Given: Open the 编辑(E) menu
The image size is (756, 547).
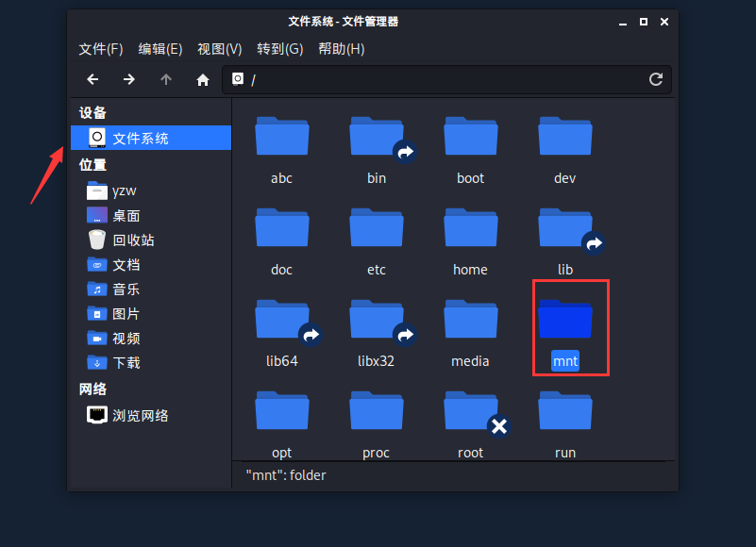Looking at the screenshot, I should pos(160,49).
